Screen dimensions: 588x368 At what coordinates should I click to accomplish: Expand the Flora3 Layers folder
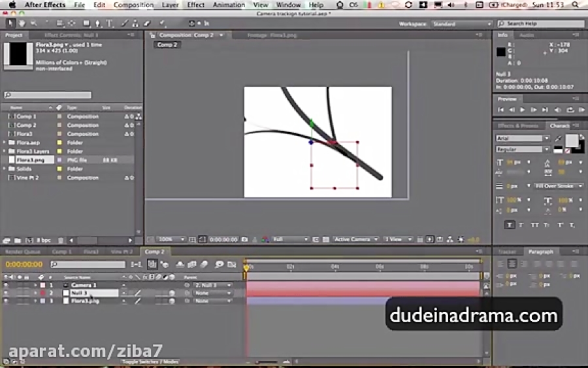point(5,151)
